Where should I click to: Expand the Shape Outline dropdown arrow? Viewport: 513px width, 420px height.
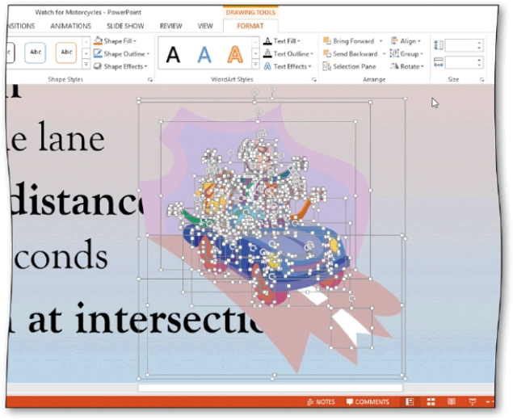point(148,54)
